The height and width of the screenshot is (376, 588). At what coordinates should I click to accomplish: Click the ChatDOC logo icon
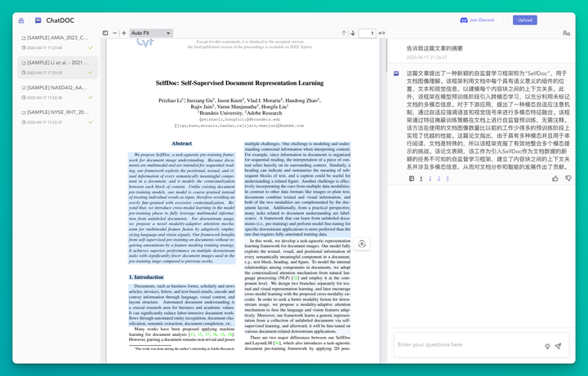coord(38,20)
